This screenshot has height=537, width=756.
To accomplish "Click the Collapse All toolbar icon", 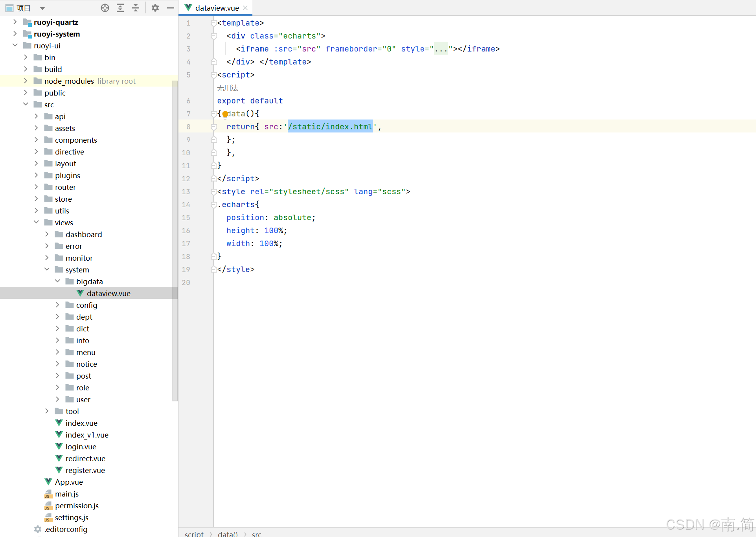I will tap(136, 8).
